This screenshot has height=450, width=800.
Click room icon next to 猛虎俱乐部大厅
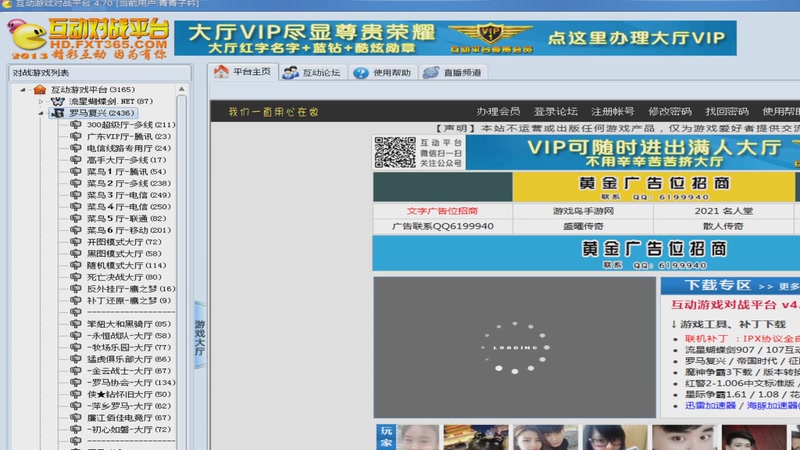(76, 359)
